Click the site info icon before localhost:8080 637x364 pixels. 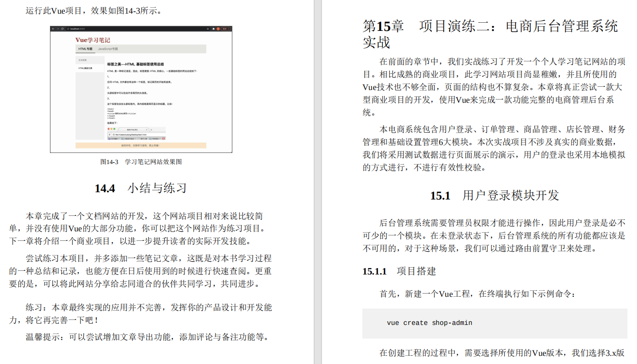click(68, 29)
